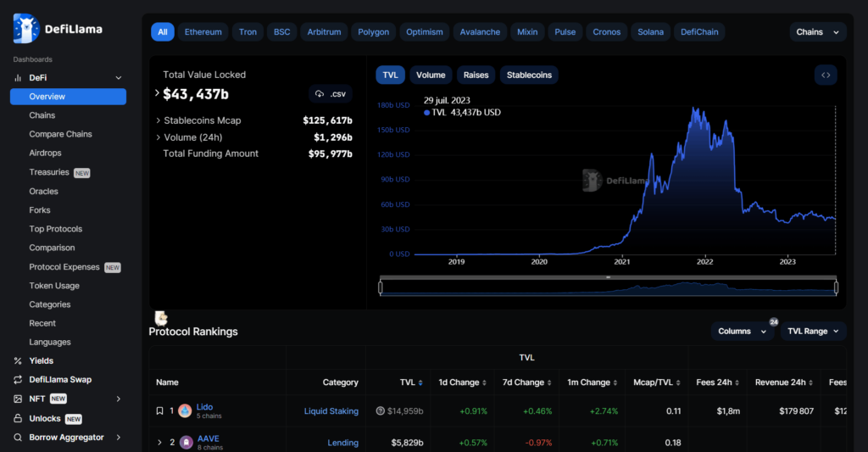This screenshot has height=452, width=868.
Task: Sort by Revenue 24h column
Action: click(x=810, y=382)
